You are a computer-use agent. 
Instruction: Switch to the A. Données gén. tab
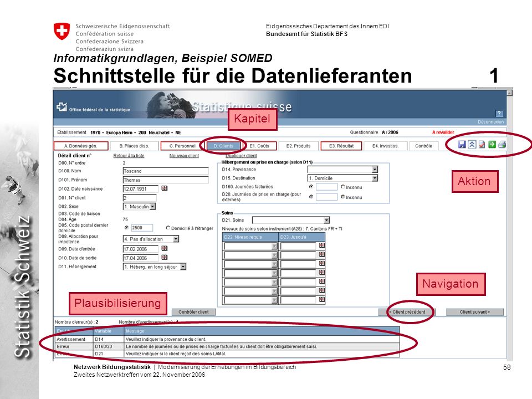pos(81,146)
